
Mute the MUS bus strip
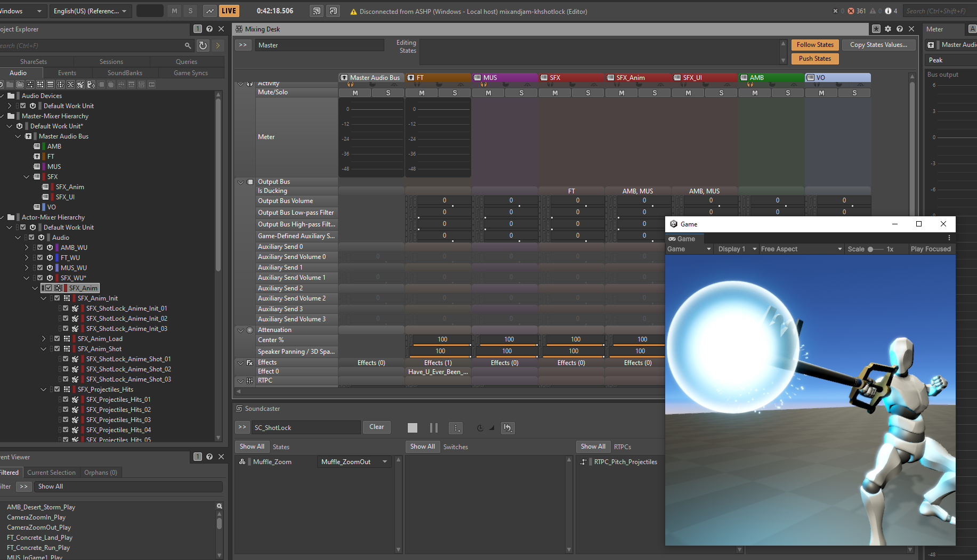(x=488, y=93)
